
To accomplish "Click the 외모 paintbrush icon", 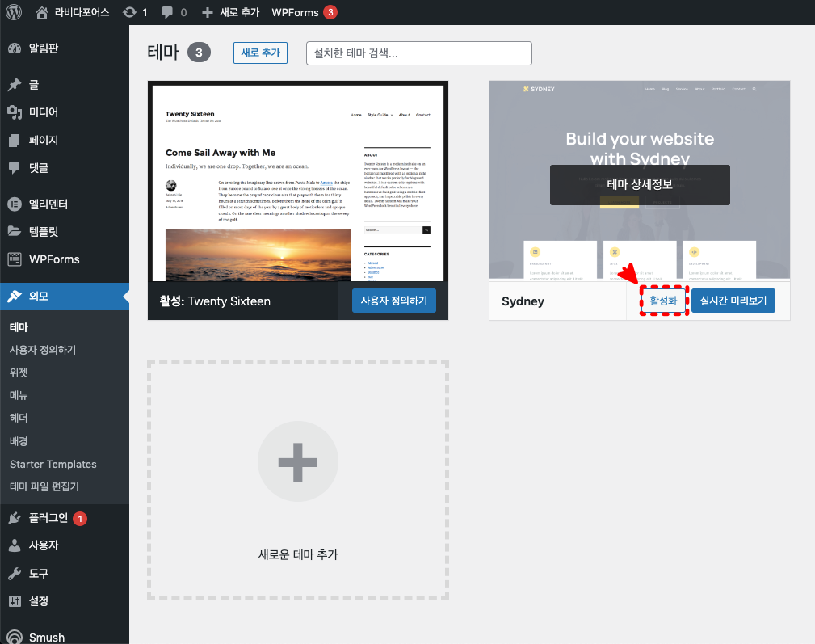I will click(x=15, y=296).
